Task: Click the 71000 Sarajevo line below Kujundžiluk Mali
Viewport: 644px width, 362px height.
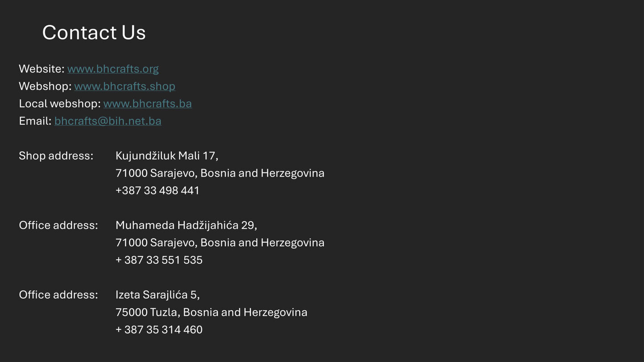Action: (x=220, y=173)
